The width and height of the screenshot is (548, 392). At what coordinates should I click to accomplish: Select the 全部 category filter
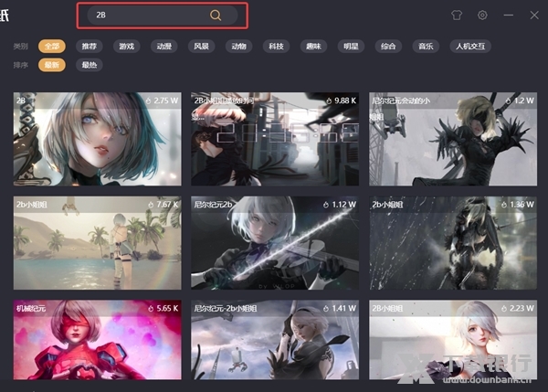tap(52, 47)
